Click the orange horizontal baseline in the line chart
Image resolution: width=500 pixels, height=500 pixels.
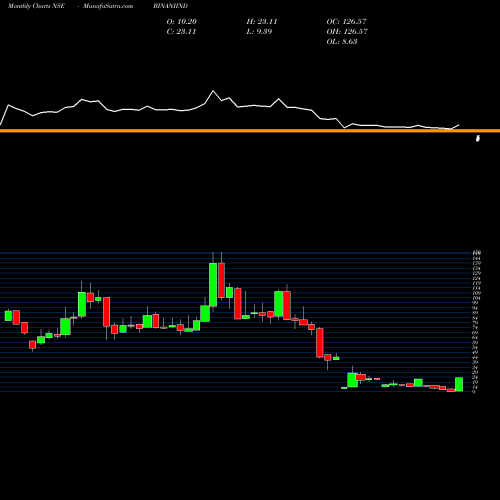(250, 131)
